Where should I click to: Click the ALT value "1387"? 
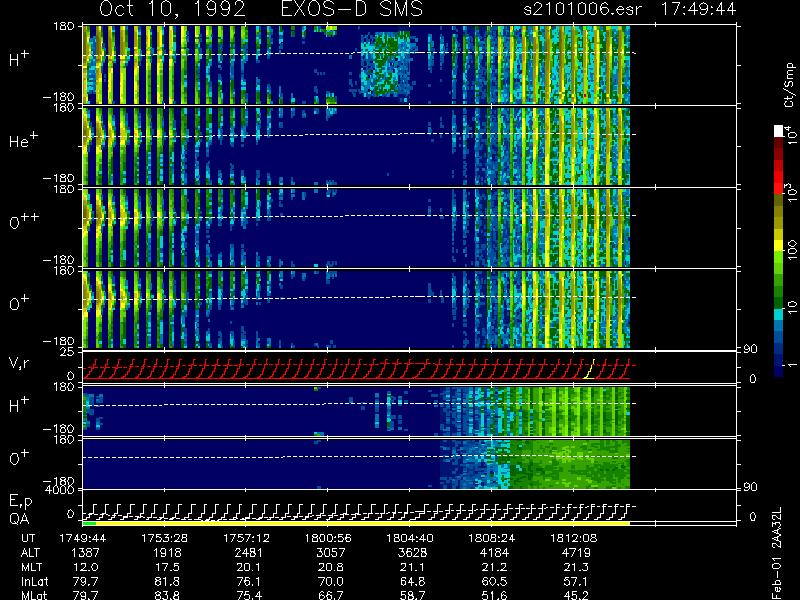(85, 553)
